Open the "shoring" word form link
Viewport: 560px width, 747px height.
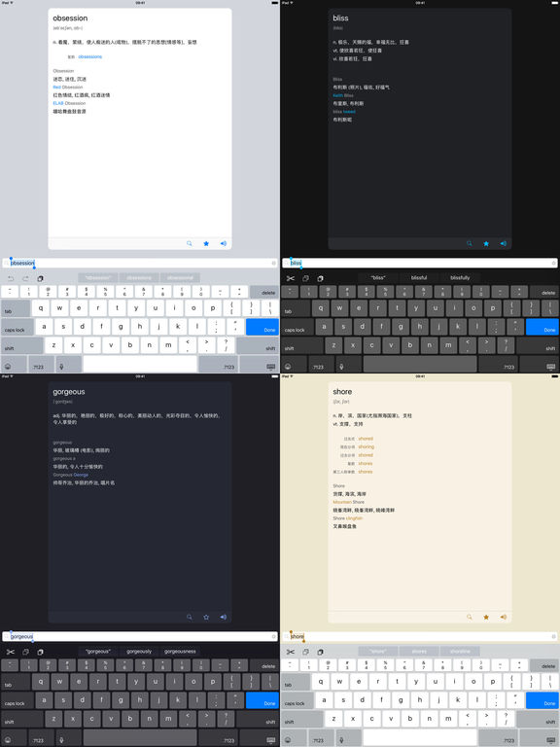point(367,446)
